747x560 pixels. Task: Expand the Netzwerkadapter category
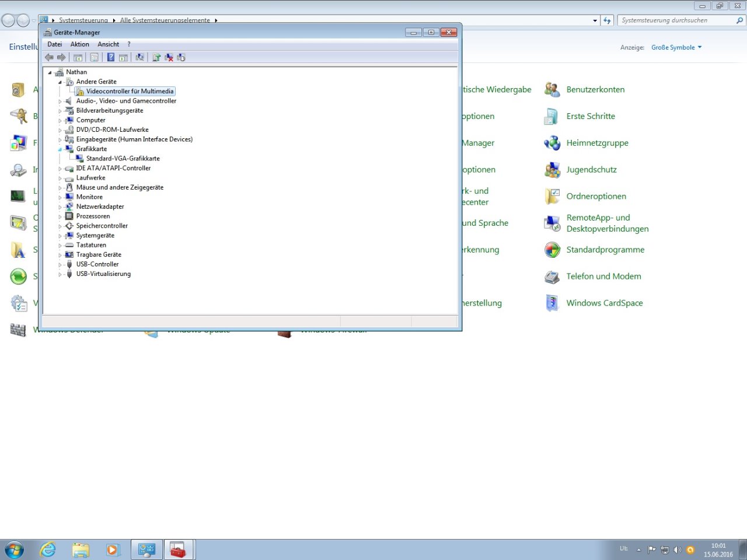pyautogui.click(x=60, y=207)
